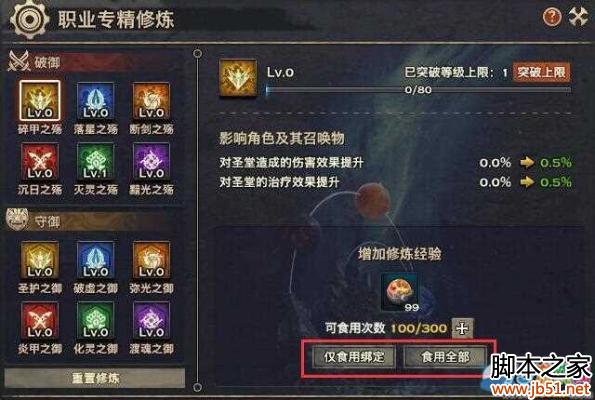Image resolution: width=595 pixels, height=400 pixels.
Task: Select the 黯光之殇 purple skill icon
Action: (151, 161)
